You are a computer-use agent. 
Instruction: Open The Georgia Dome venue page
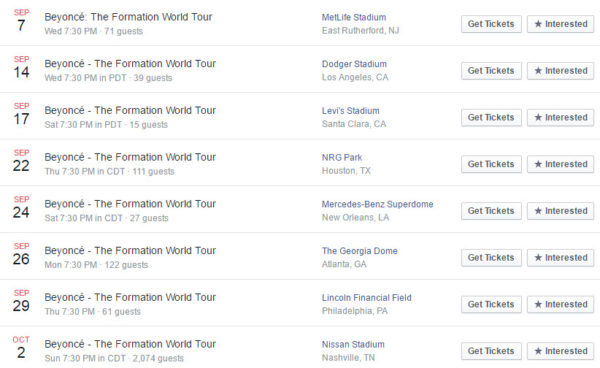click(x=359, y=251)
